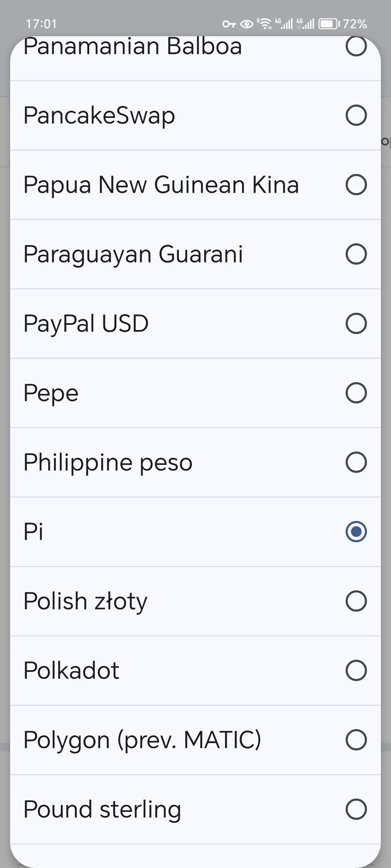The height and width of the screenshot is (868, 391).
Task: Select the PayPal USD radio button
Action: (356, 324)
